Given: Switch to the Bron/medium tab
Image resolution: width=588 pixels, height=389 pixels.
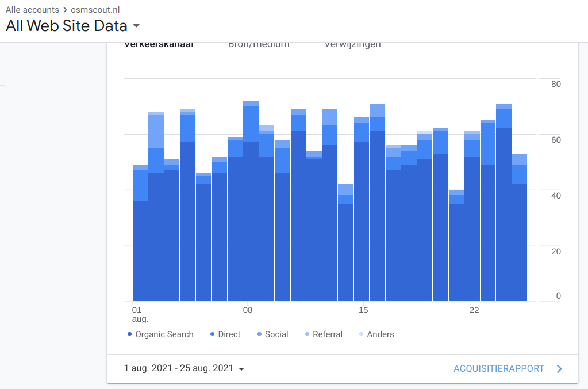Looking at the screenshot, I should [x=259, y=44].
